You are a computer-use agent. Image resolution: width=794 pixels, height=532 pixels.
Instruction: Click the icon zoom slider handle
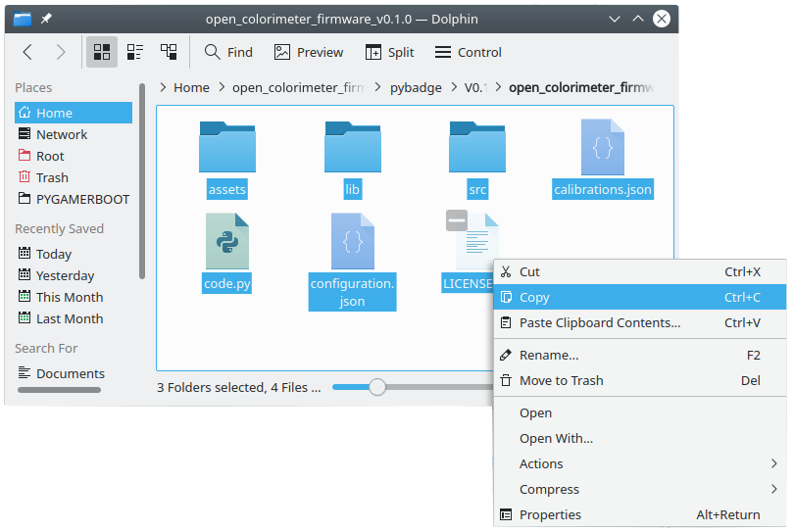click(x=377, y=387)
